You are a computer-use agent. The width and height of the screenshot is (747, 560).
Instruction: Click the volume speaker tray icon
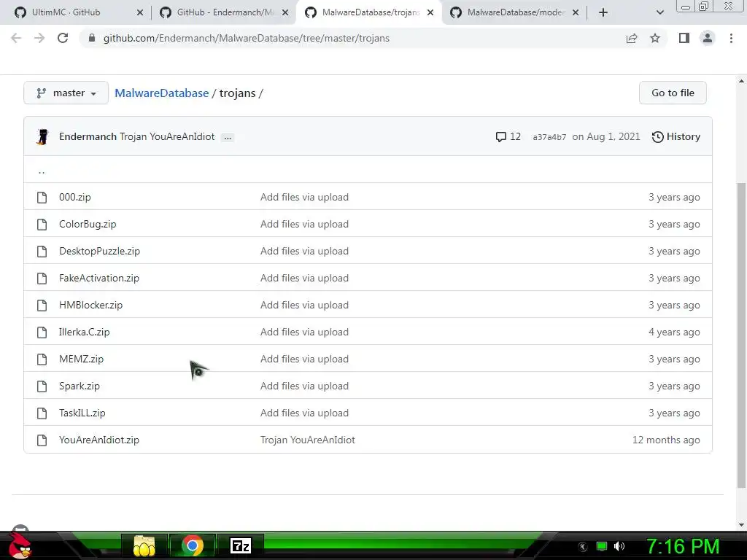(619, 546)
